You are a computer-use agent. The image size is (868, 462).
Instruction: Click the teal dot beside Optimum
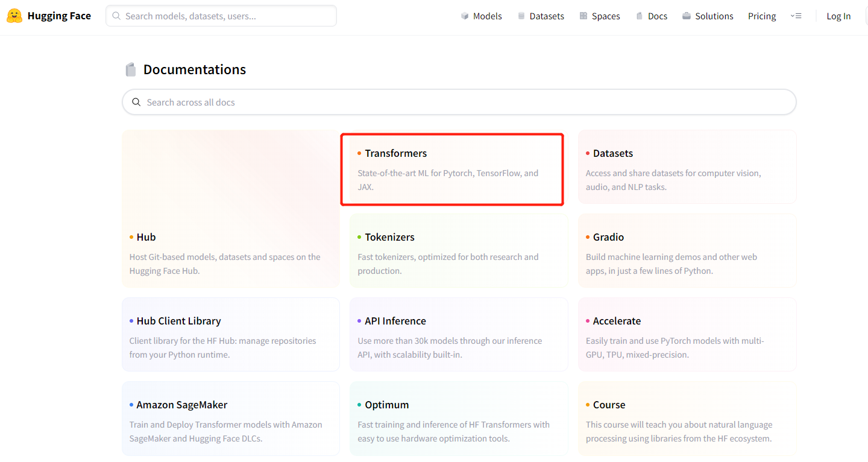(x=359, y=405)
